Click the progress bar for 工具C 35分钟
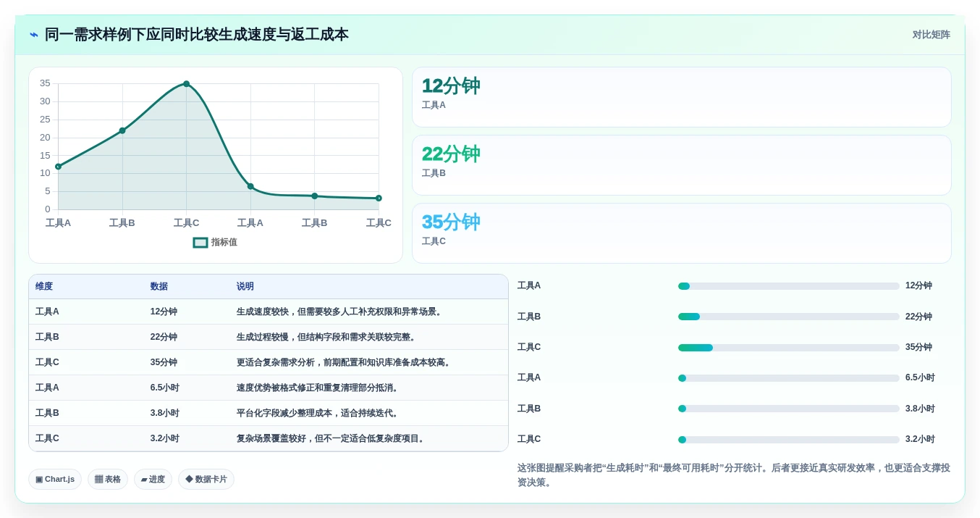Viewport: 980px width, 518px height. pyautogui.click(x=788, y=348)
